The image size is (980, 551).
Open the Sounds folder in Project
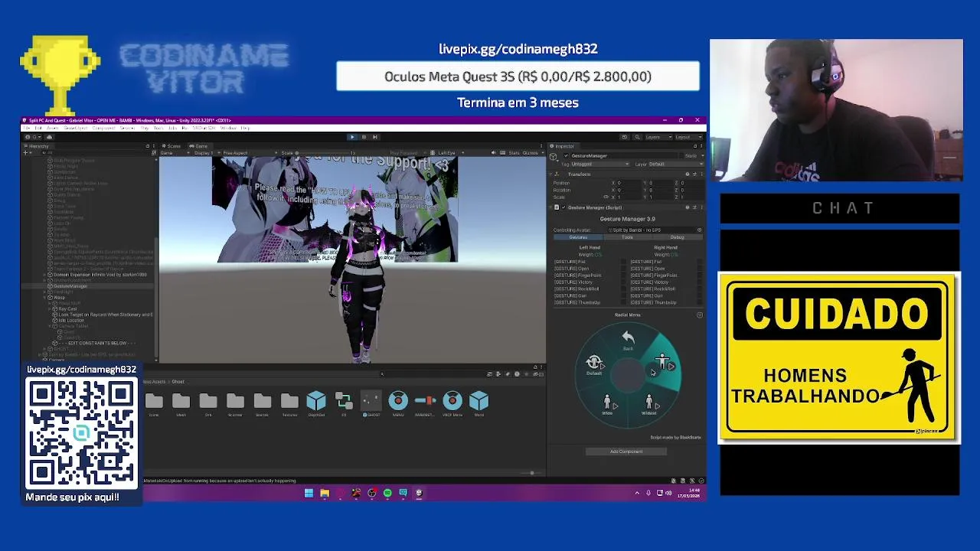[263, 403]
